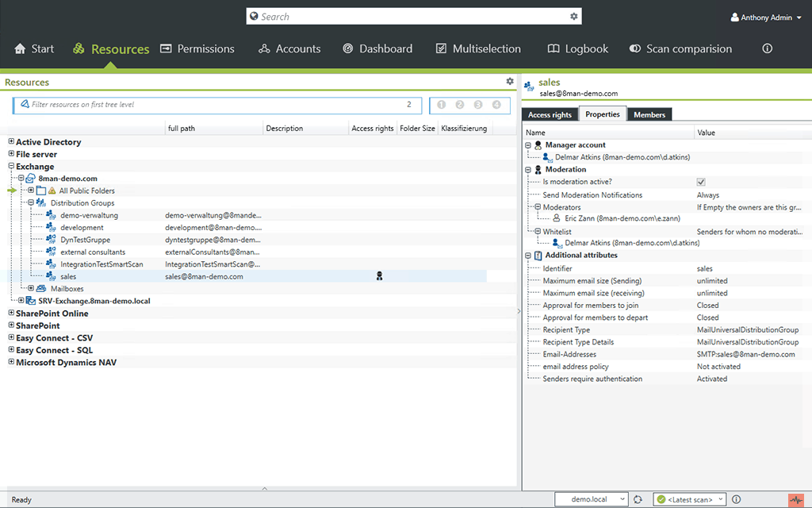Expand the File server node
812x508 pixels.
click(x=11, y=153)
